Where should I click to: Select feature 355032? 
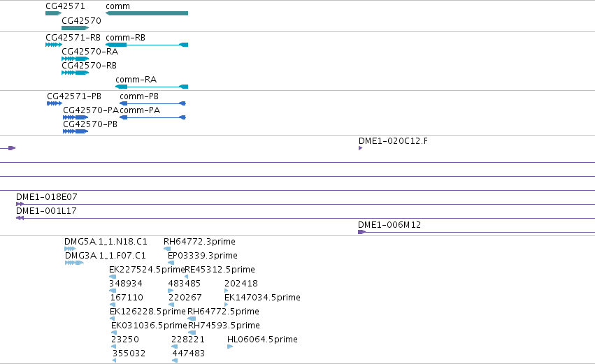coord(114,361)
